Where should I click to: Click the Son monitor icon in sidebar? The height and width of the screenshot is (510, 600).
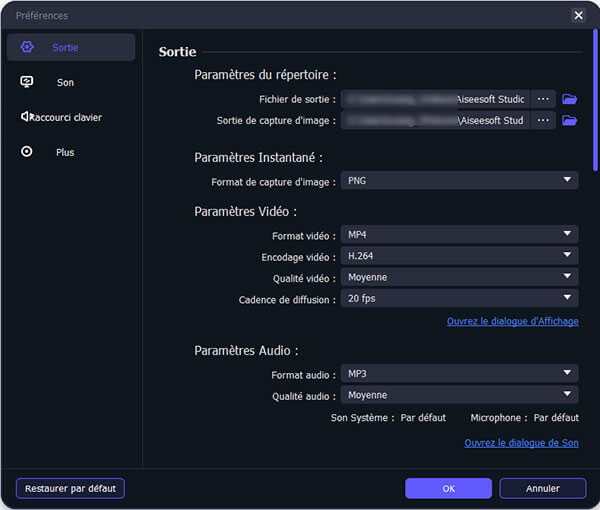[27, 82]
